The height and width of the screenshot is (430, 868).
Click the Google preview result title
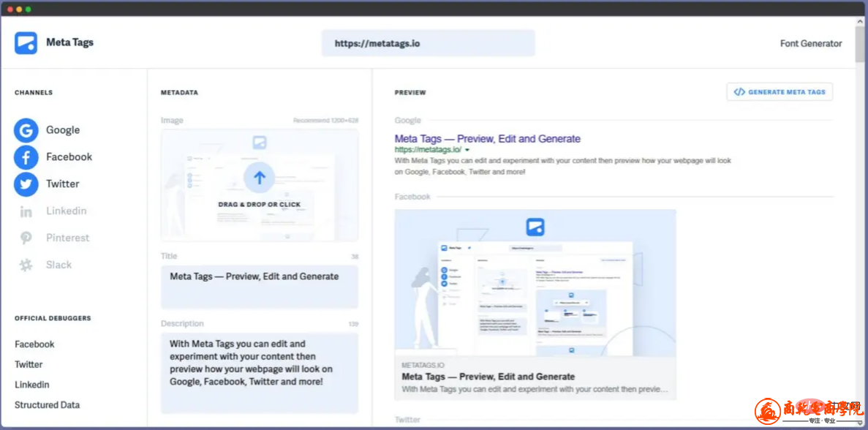coord(488,138)
